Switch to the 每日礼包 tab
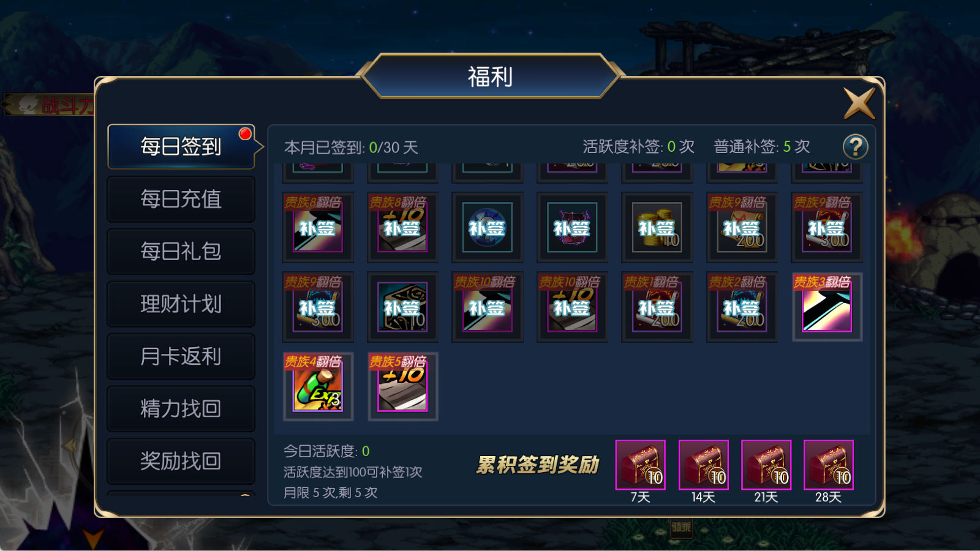 [181, 251]
